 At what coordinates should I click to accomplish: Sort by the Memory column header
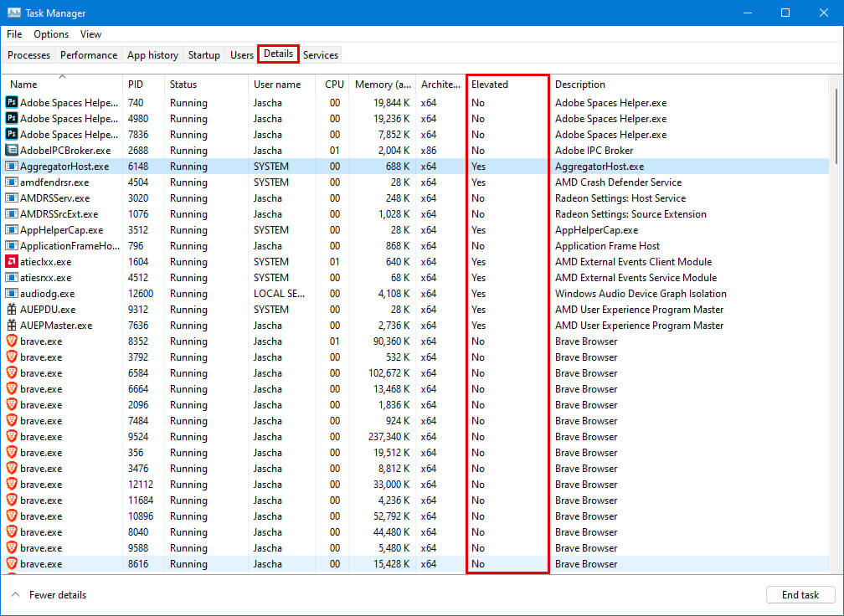(x=382, y=84)
